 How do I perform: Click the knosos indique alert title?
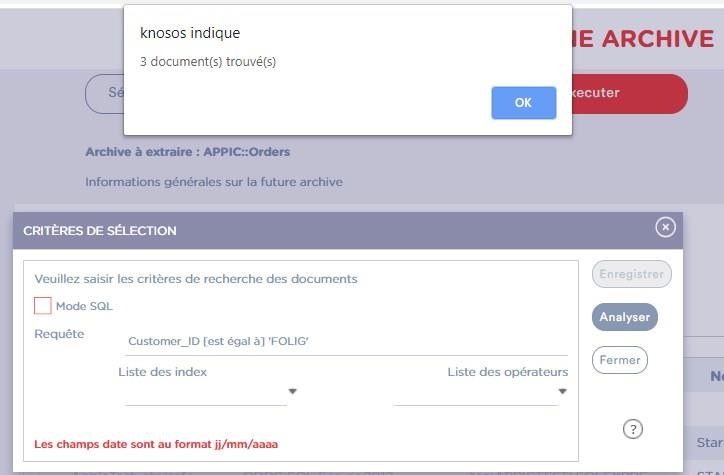coord(190,33)
